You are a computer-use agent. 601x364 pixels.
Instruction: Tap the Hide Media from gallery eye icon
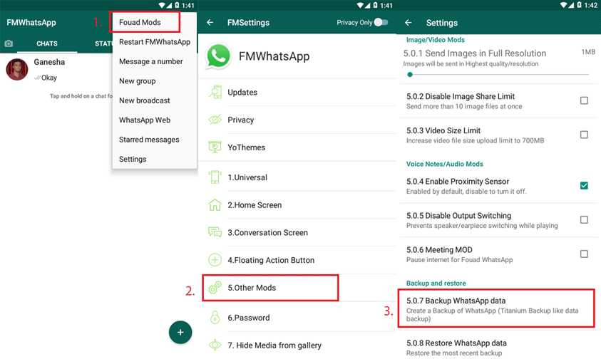tap(215, 345)
